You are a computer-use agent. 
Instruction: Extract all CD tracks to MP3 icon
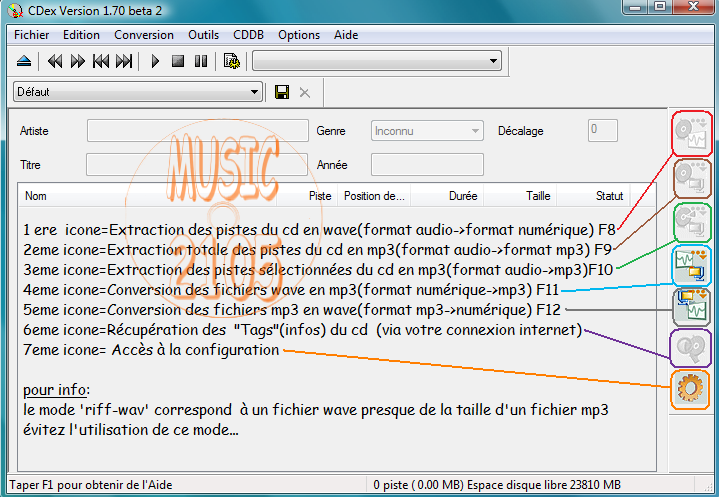[x=692, y=179]
